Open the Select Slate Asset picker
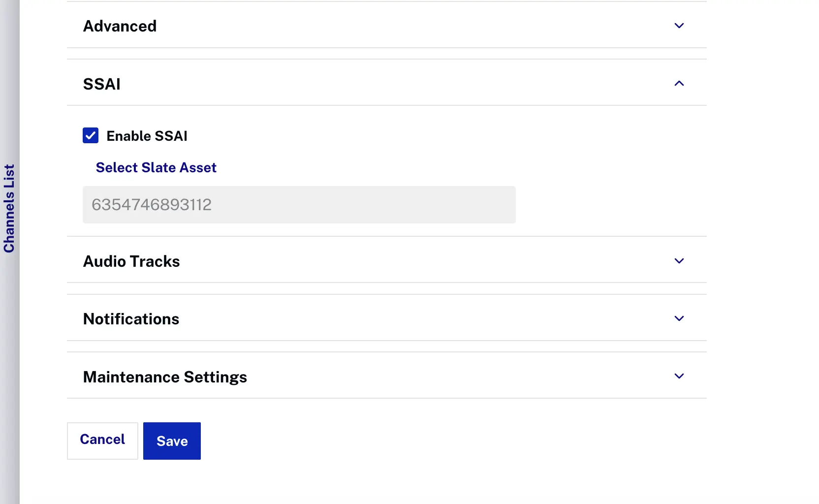The height and width of the screenshot is (504, 819). tap(156, 167)
